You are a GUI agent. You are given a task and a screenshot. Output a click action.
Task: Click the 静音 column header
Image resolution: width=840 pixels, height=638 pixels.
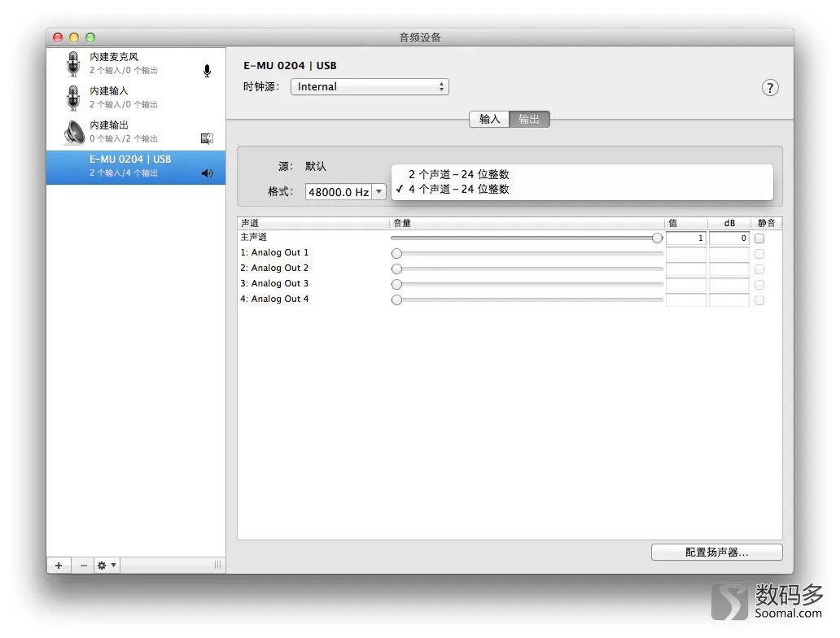coord(767,223)
